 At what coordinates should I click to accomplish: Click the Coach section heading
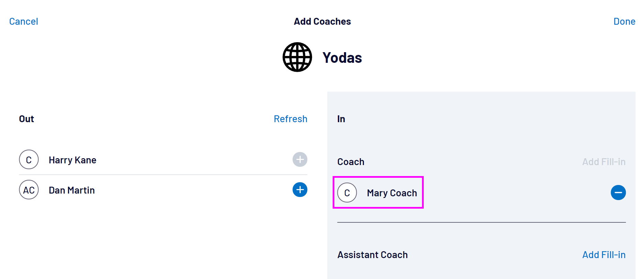point(351,162)
